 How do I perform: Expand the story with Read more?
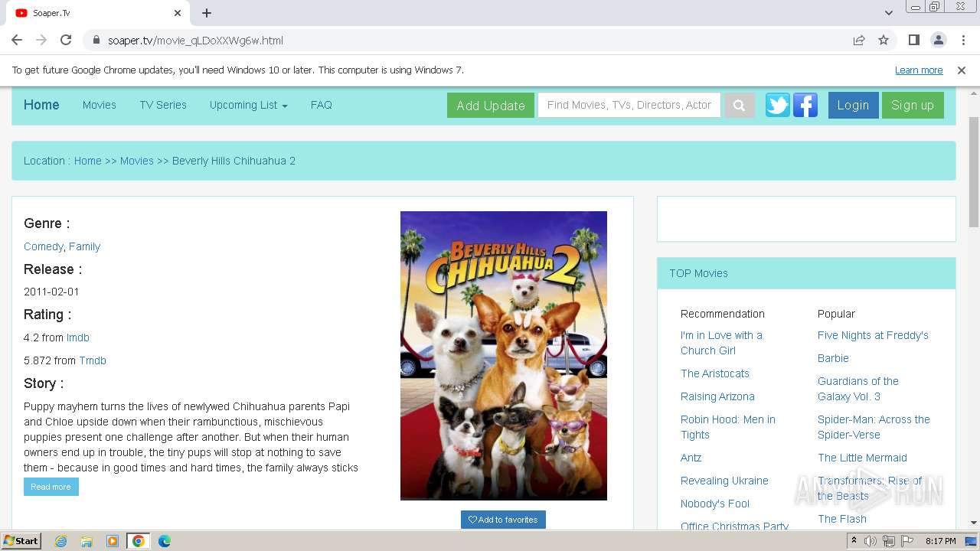[x=51, y=487]
